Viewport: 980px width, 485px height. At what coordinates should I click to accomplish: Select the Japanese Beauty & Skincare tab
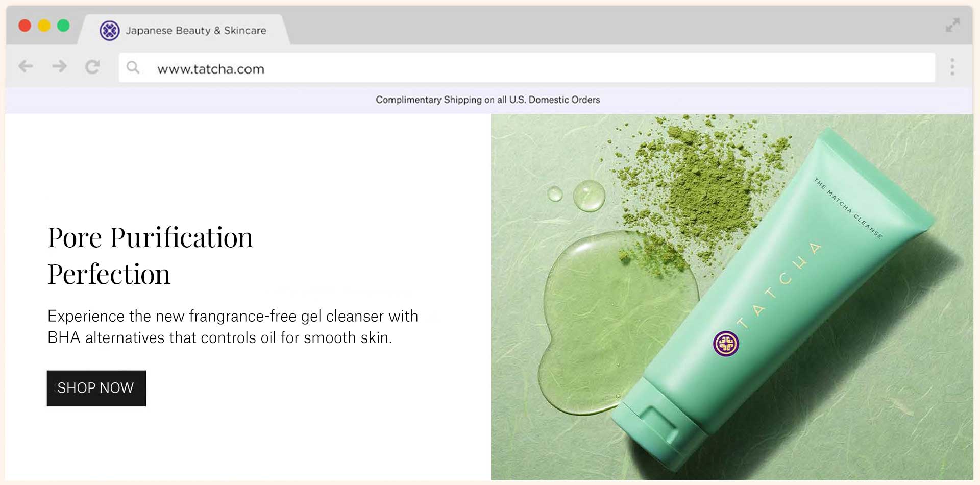click(184, 30)
